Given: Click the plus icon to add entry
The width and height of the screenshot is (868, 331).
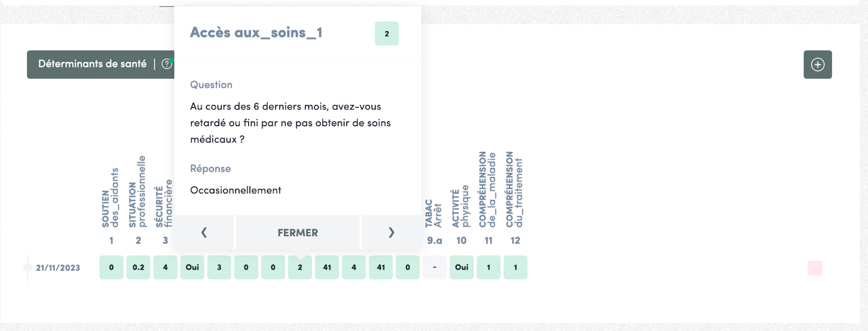Looking at the screenshot, I should pyautogui.click(x=818, y=64).
